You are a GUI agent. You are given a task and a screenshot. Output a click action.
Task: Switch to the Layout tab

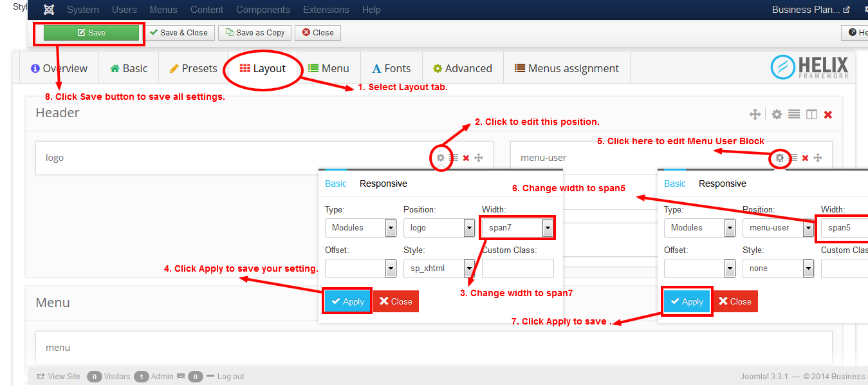coord(263,69)
